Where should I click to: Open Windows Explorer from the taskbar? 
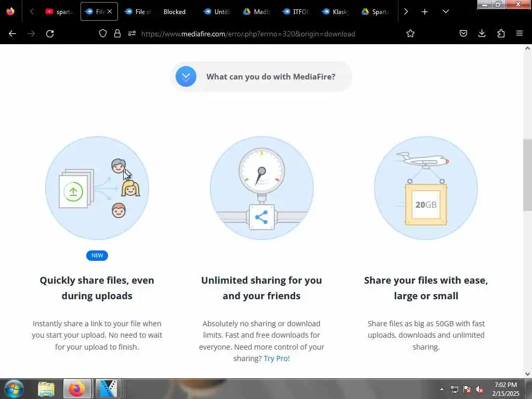click(46, 389)
